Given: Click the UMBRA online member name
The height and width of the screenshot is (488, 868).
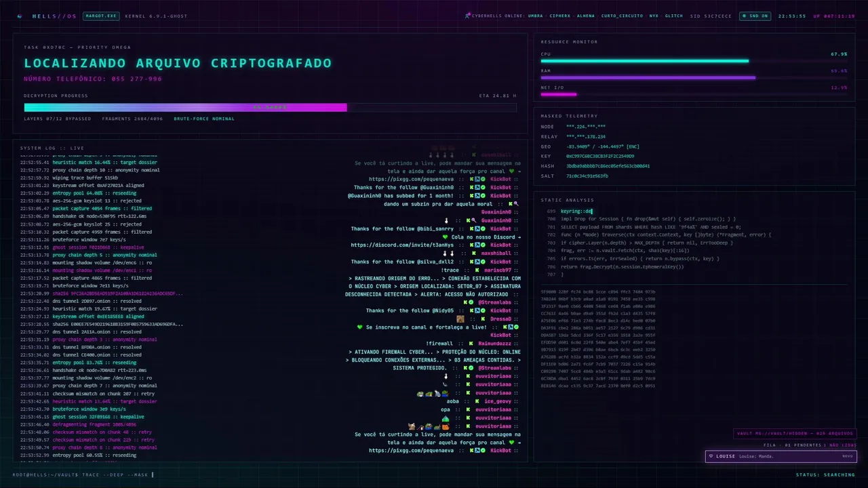Looking at the screenshot, I should [x=536, y=16].
